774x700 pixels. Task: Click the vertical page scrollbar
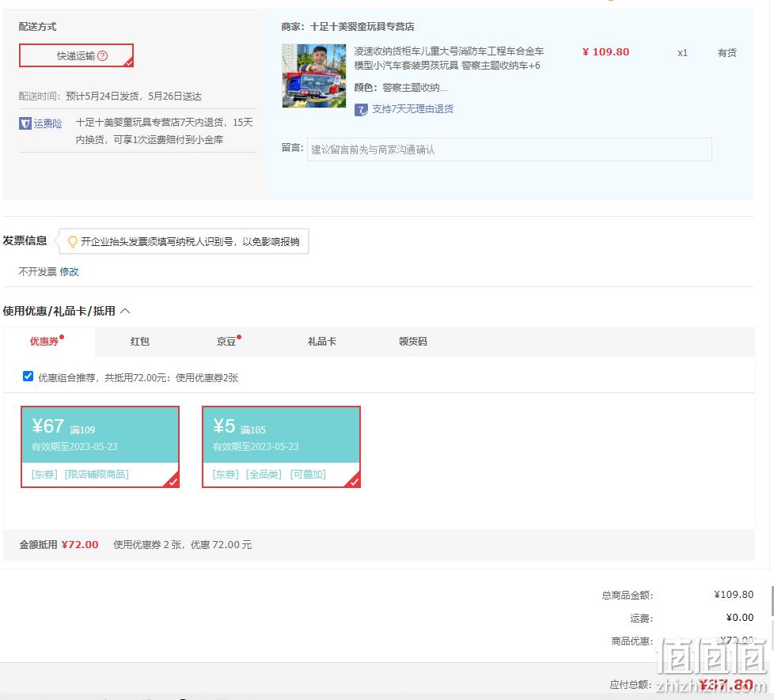(772, 600)
